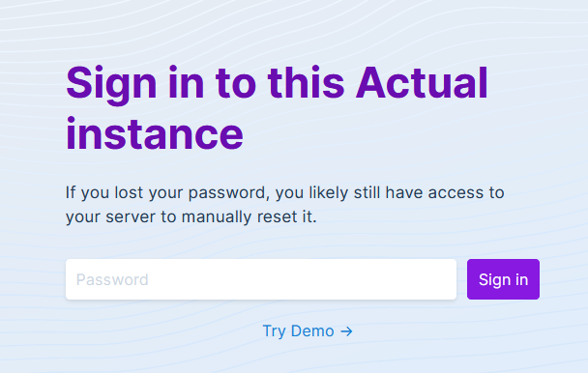This screenshot has width=588, height=373.
Task: Click 'manually reset it' in the description
Action: point(249,216)
